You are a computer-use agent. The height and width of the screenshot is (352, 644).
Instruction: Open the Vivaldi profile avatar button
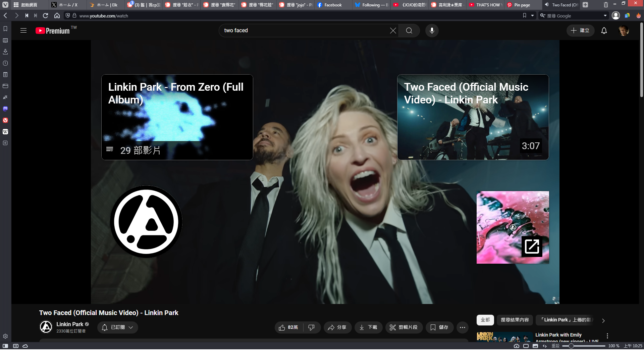(616, 15)
